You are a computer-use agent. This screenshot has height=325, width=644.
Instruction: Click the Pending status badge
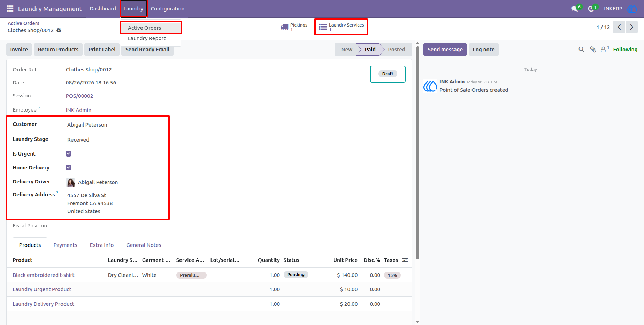[296, 275]
